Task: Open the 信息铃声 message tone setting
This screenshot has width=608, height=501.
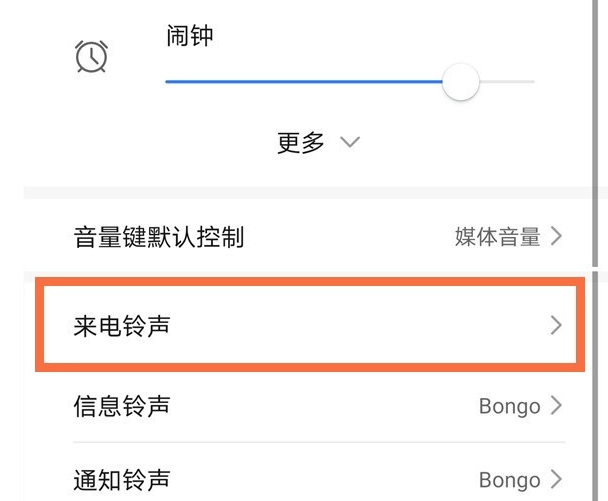Action: click(x=122, y=406)
